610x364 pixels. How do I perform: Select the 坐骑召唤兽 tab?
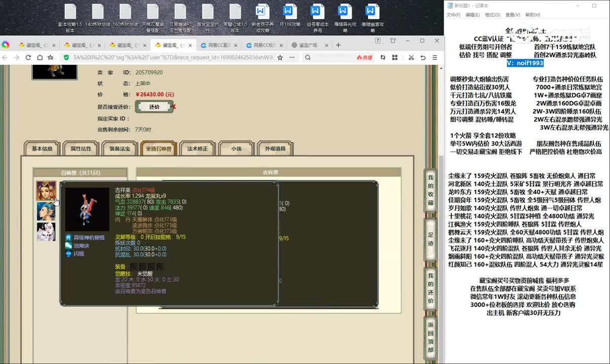pos(159,149)
